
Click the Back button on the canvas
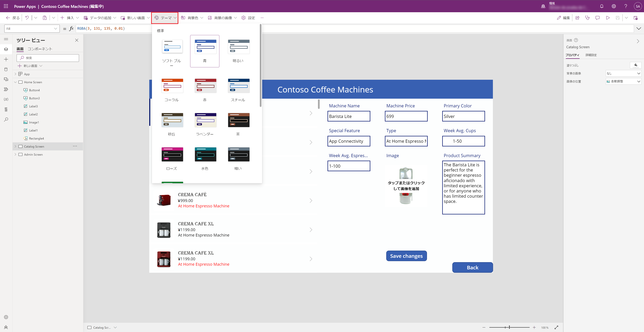point(472,267)
